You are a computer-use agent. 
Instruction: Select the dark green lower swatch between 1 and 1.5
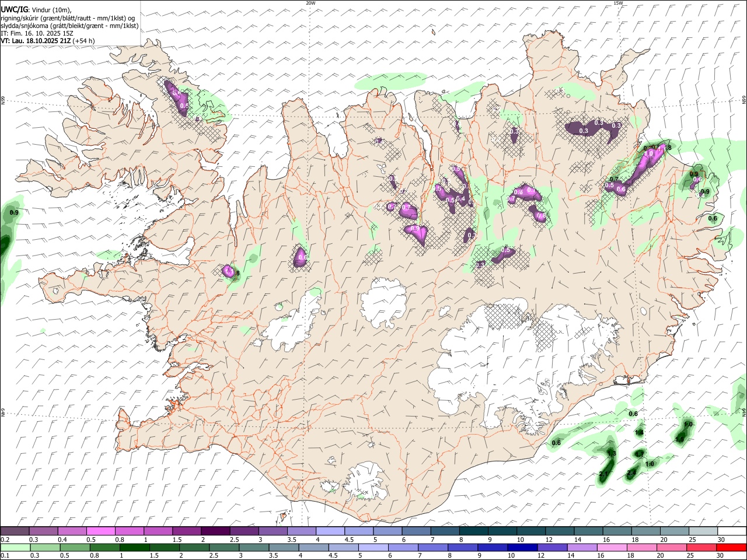[x=134, y=547]
